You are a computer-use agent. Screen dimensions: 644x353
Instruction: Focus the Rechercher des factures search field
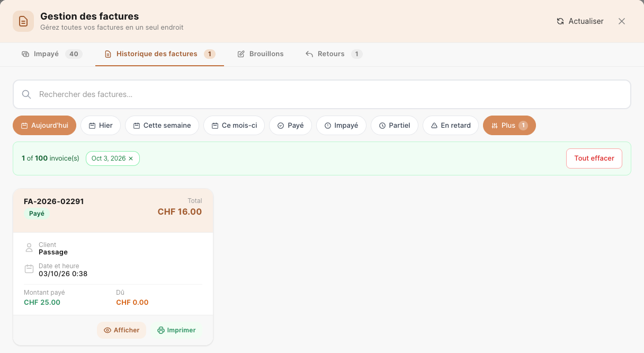[322, 94]
